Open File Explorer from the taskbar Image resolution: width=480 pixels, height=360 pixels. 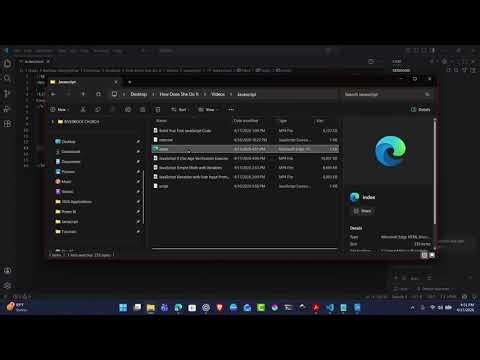[151, 307]
